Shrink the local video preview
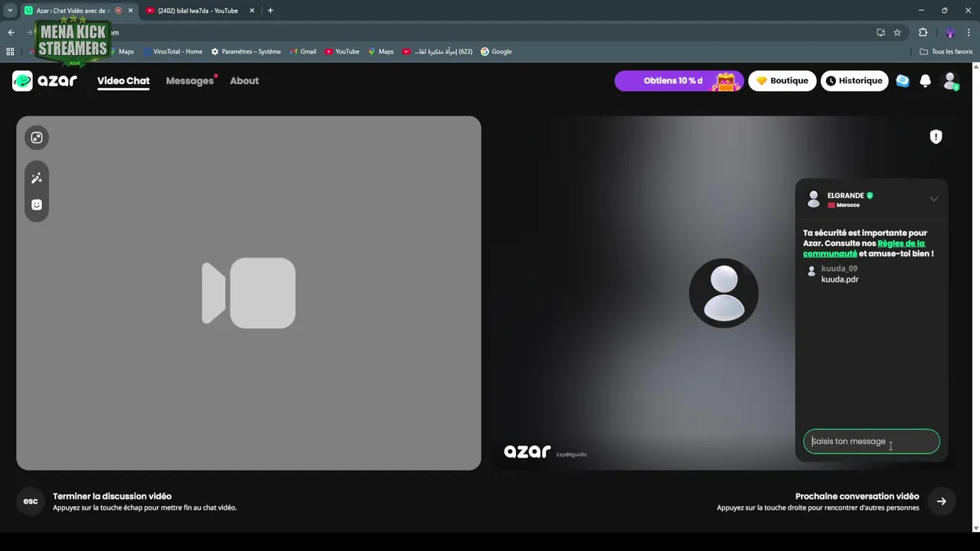Image resolution: width=980 pixels, height=551 pixels. (x=37, y=137)
